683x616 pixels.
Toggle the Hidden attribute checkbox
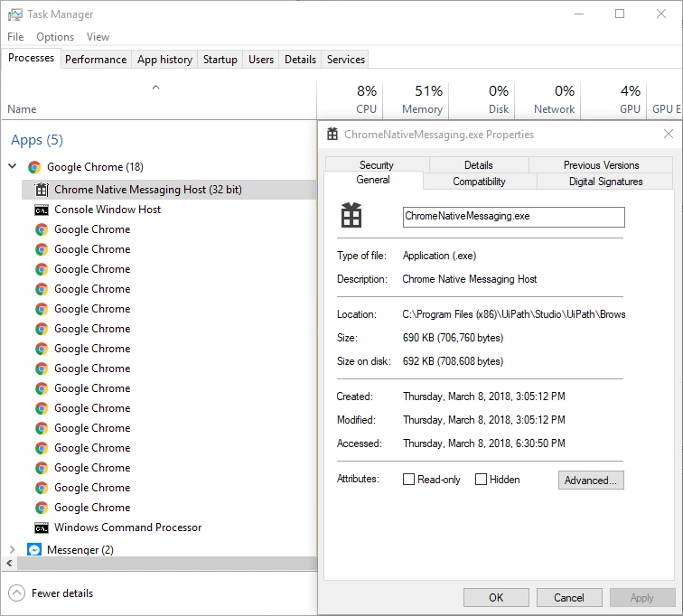coord(481,480)
